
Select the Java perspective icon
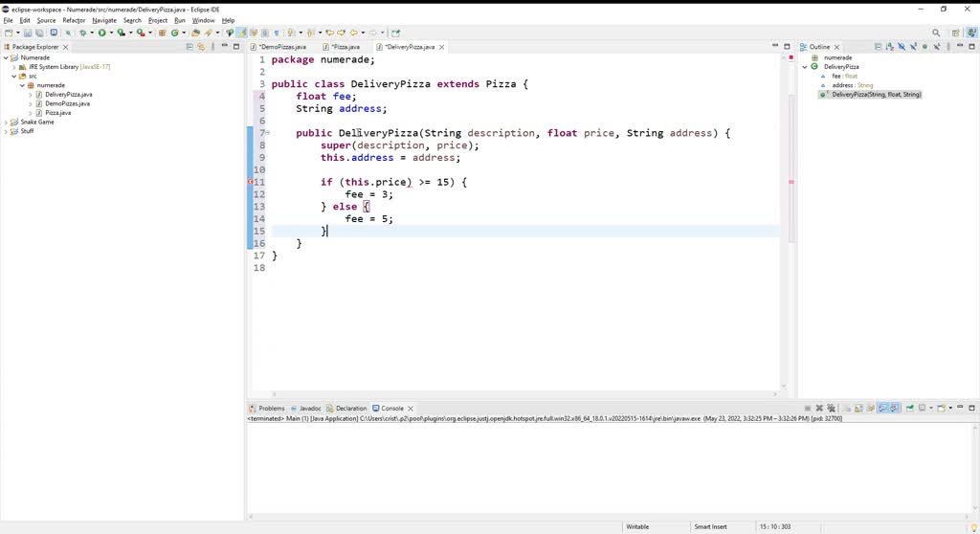pyautogui.click(x=971, y=33)
